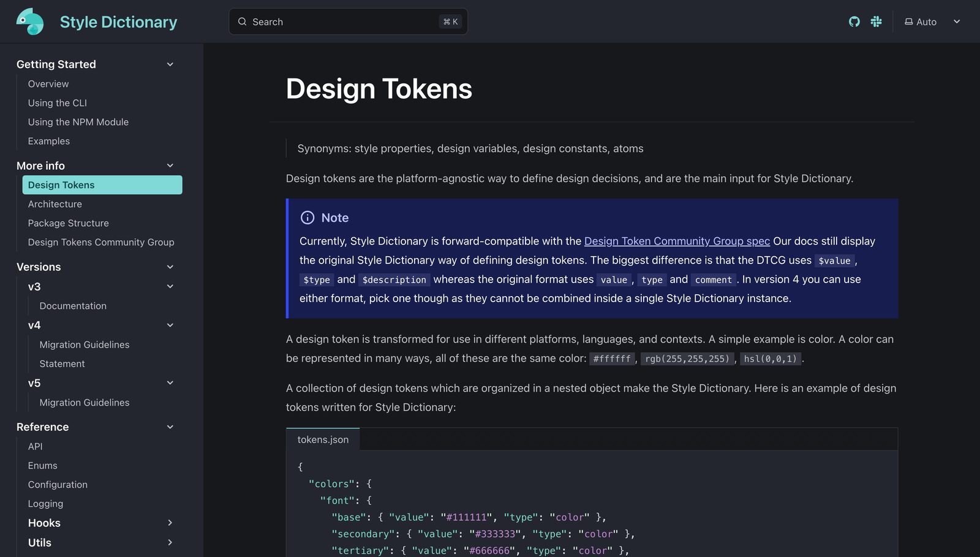Viewport: 980px width, 557px height.
Task: Go to Style Dictionary home title
Action: point(118,22)
